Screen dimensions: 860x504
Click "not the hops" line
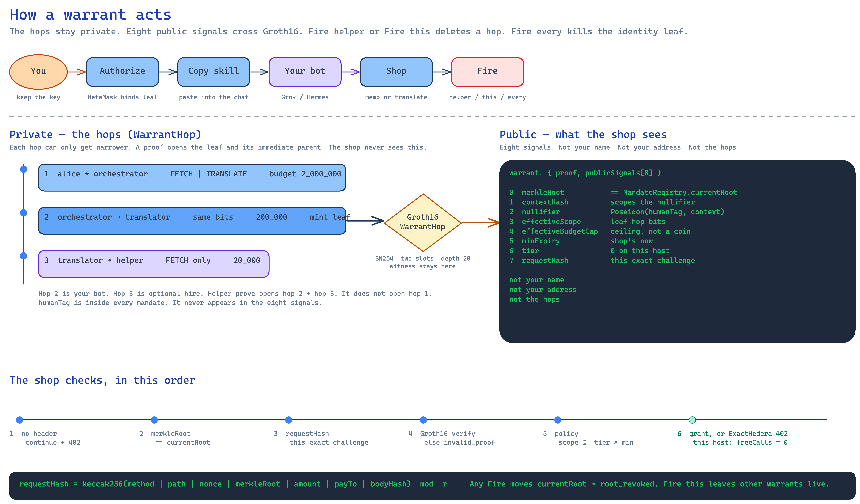click(534, 299)
